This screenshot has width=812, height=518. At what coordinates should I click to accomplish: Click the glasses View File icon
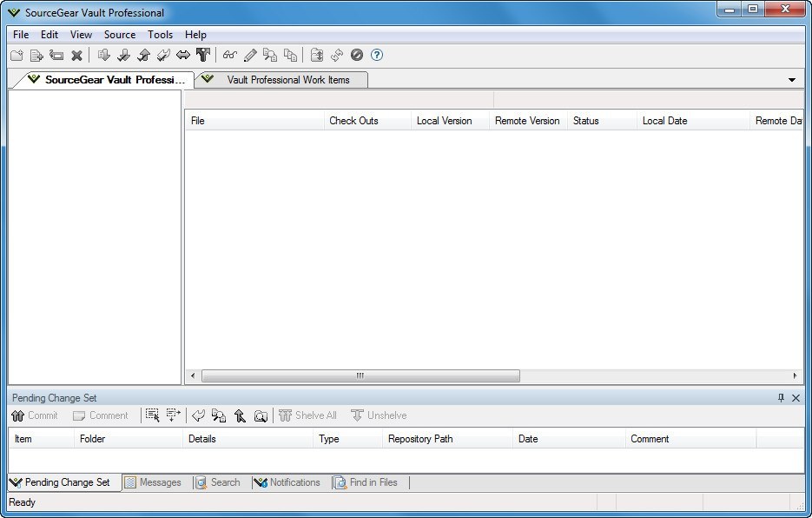[x=230, y=55]
